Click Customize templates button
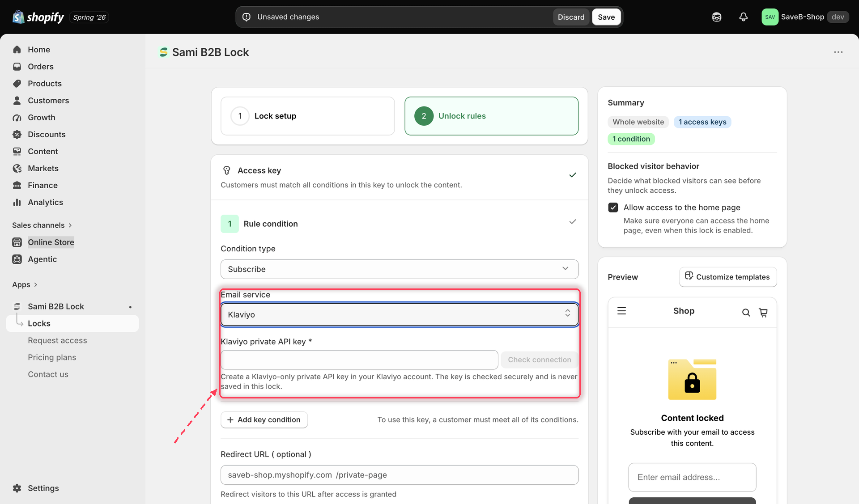The width and height of the screenshot is (859, 504). pyautogui.click(x=728, y=277)
